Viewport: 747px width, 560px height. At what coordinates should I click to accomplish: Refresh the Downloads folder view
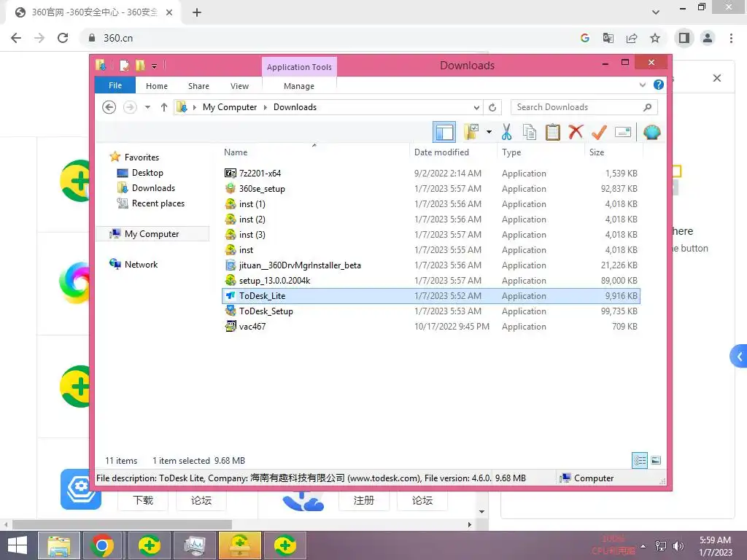point(492,107)
